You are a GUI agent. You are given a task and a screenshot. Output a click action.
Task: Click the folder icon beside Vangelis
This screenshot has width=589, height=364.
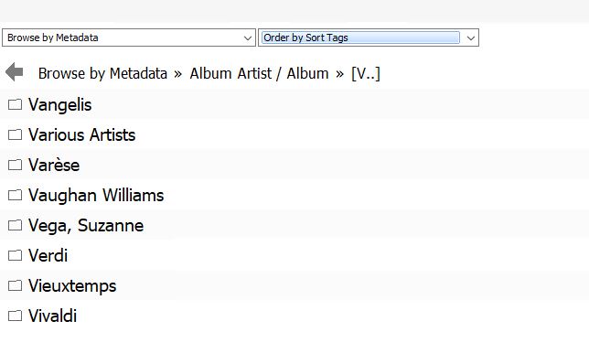[15, 104]
